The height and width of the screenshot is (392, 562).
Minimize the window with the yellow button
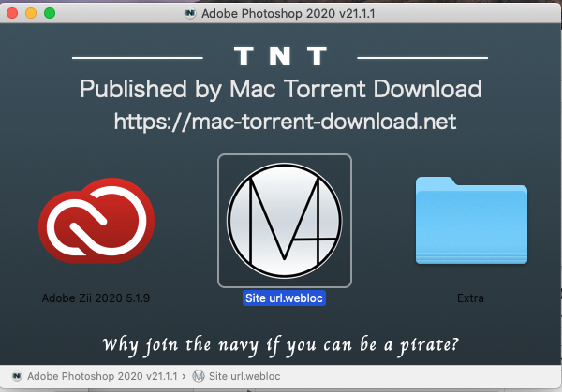click(31, 14)
